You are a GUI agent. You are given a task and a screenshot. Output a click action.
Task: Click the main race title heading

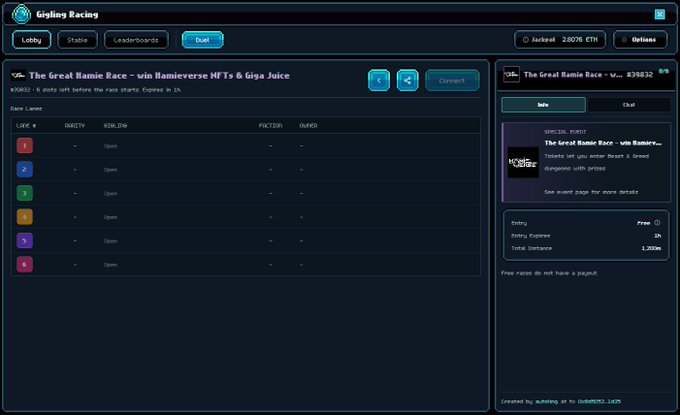[x=159, y=75]
